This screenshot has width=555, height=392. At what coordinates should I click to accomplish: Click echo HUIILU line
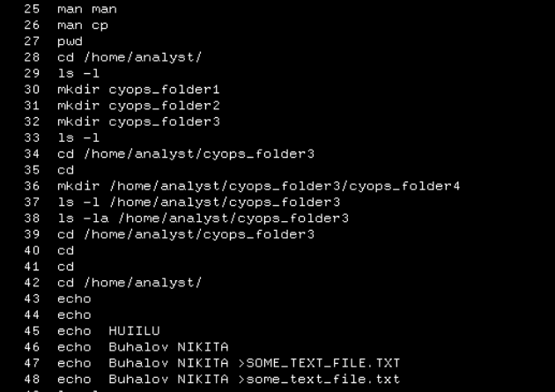pos(108,331)
